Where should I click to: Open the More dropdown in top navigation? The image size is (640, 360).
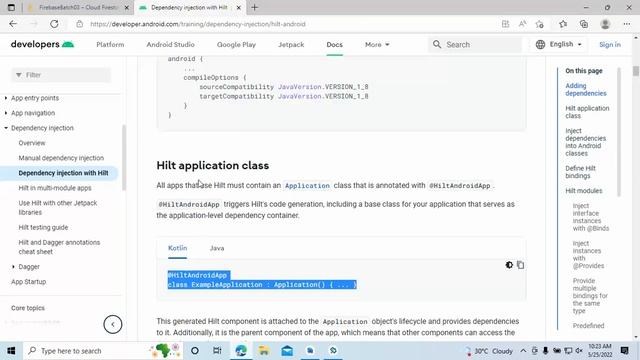pos(377,44)
